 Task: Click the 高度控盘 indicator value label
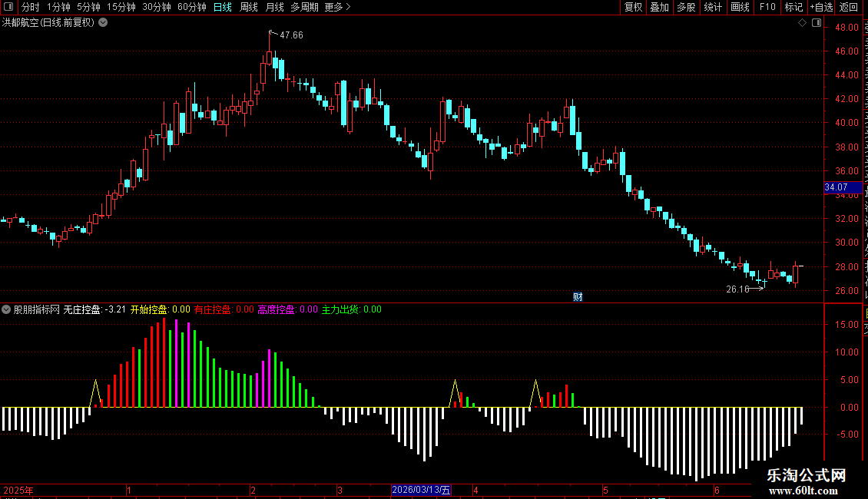[x=288, y=310]
